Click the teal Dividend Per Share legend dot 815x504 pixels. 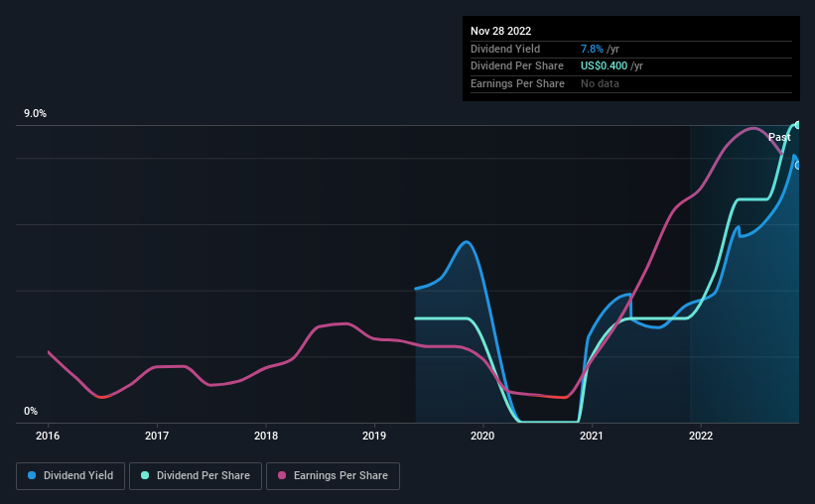(145, 475)
